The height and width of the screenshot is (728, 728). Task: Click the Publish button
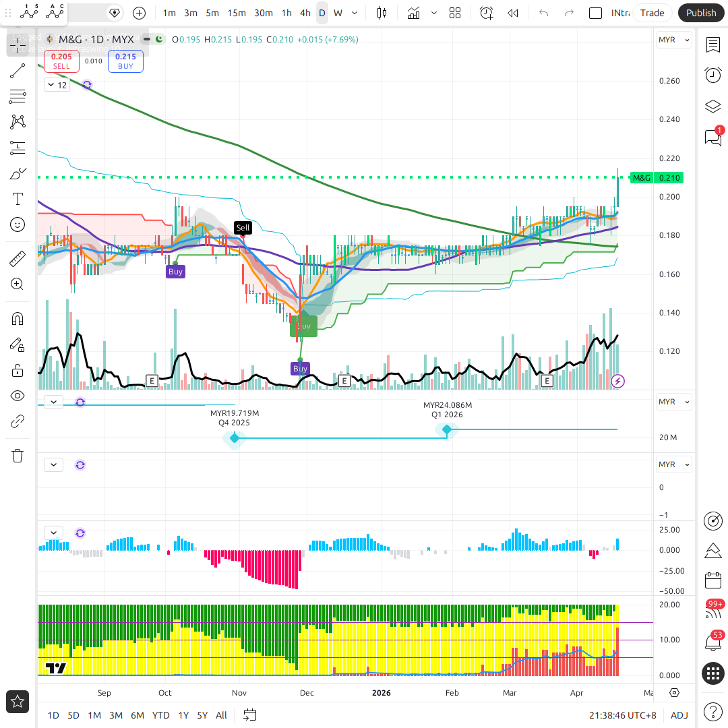701,13
